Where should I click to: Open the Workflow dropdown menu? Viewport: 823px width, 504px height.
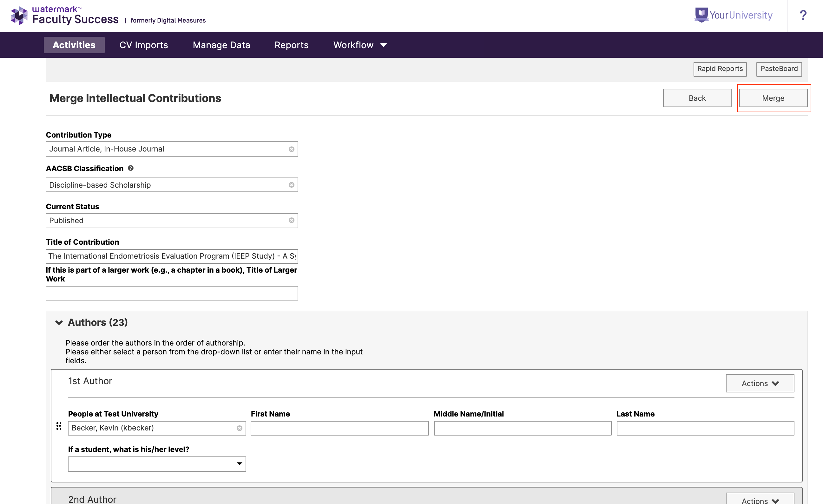[x=360, y=45]
